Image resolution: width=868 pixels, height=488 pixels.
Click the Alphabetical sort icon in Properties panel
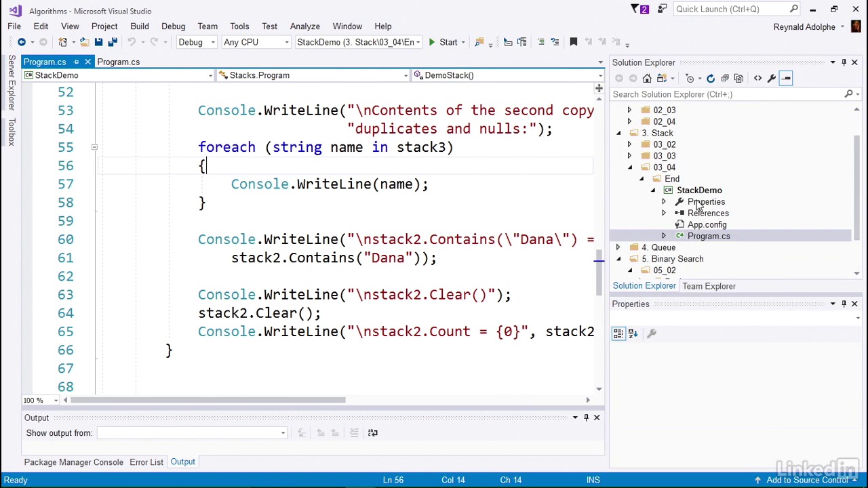click(x=633, y=333)
